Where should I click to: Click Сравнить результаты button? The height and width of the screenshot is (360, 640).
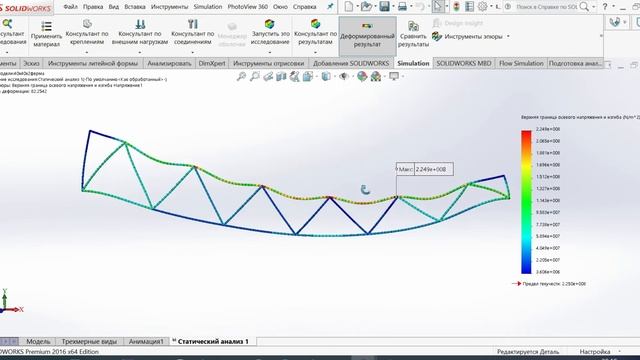(x=413, y=34)
